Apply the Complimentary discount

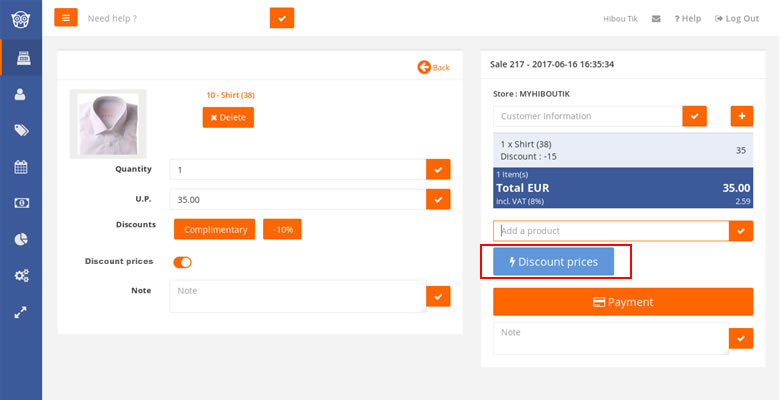(214, 229)
